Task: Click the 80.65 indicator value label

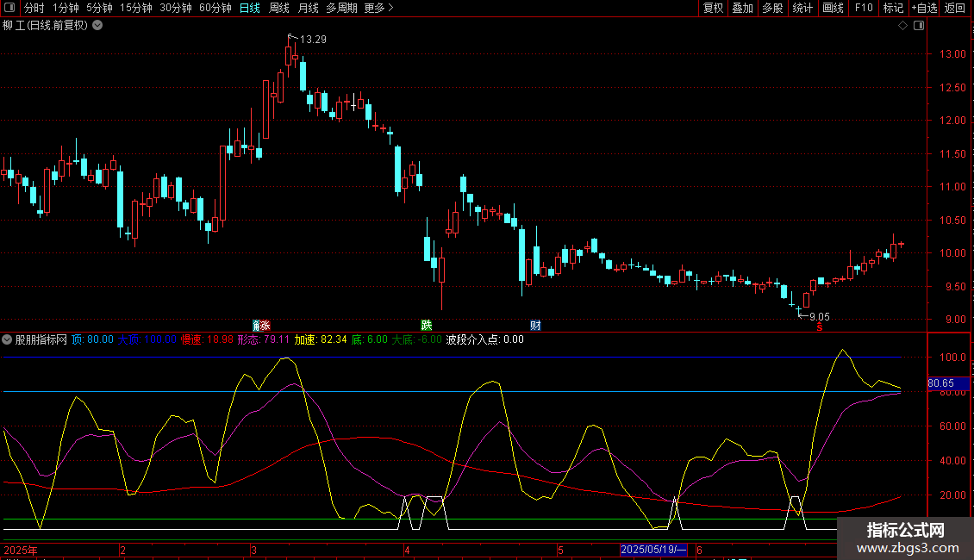Action: (940, 383)
